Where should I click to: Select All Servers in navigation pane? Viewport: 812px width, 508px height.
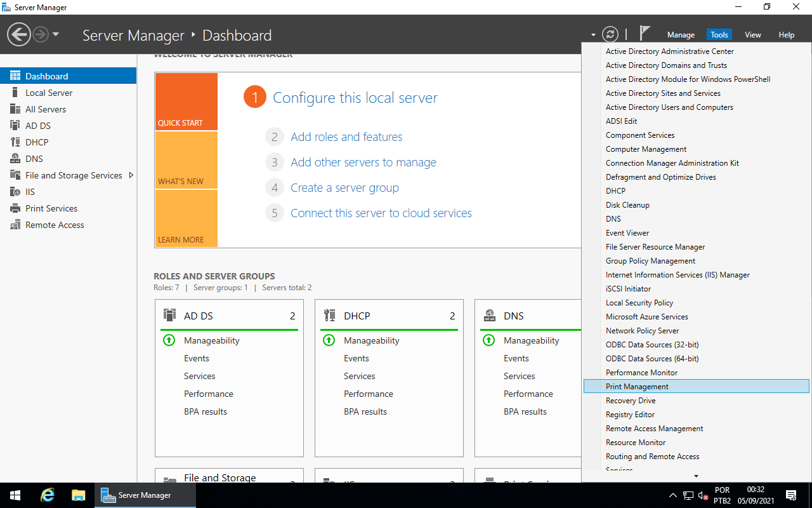pyautogui.click(x=46, y=109)
